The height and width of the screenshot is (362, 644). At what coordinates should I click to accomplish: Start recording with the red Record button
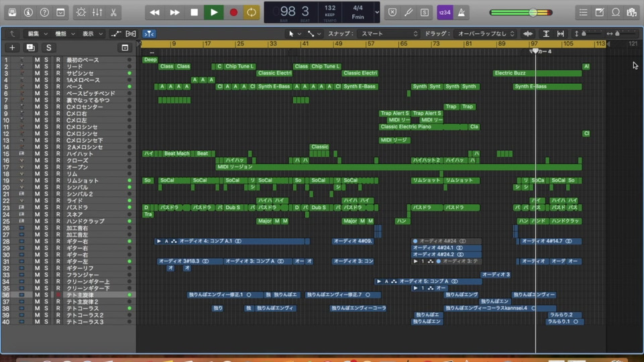[233, 12]
